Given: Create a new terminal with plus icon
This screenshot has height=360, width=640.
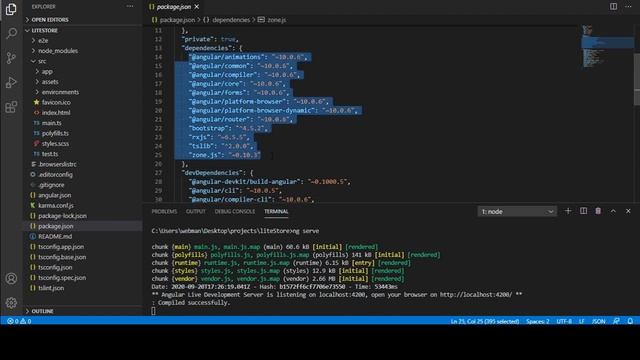Looking at the screenshot, I should point(568,211).
